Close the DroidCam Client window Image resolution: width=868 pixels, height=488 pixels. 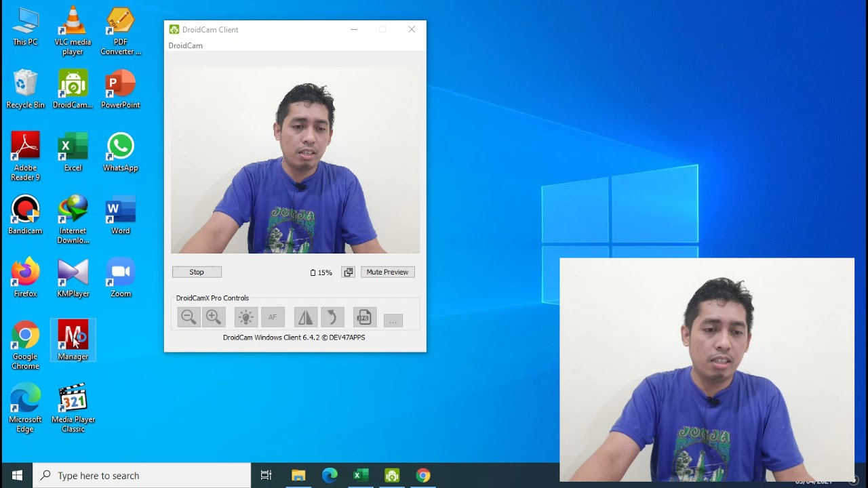click(412, 30)
